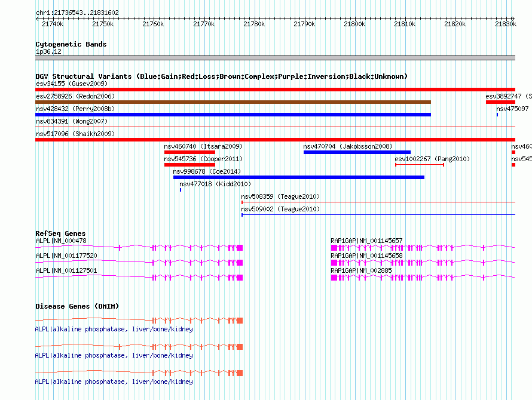Open the nsv460740 (Itsara2009) red bar
The height and width of the screenshot is (400, 532).
[189, 152]
